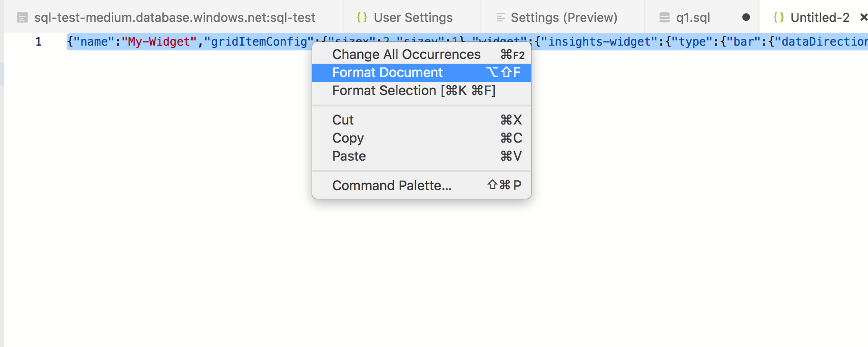Close the Untitled-2 editor tab
Viewport: 868px width, 347px height.
pos(863,18)
